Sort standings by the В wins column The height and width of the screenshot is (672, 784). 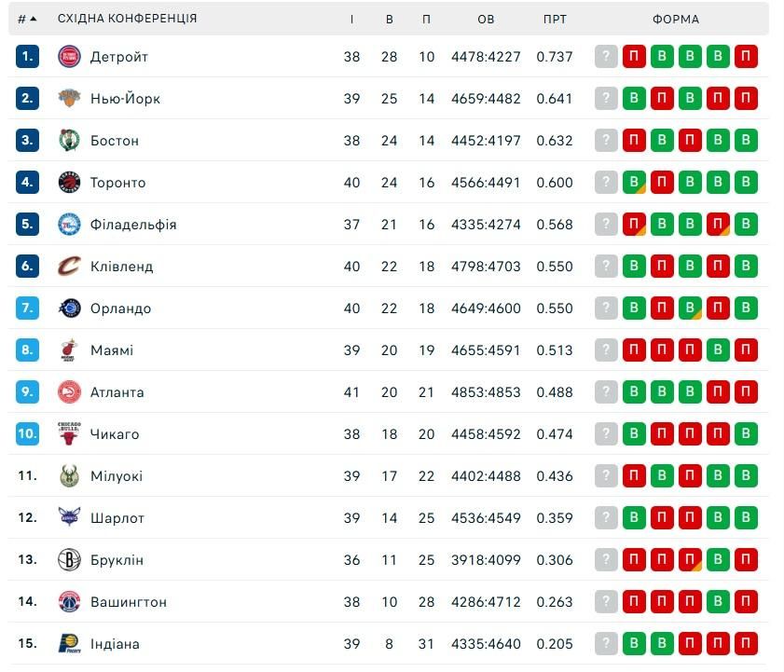click(x=390, y=19)
